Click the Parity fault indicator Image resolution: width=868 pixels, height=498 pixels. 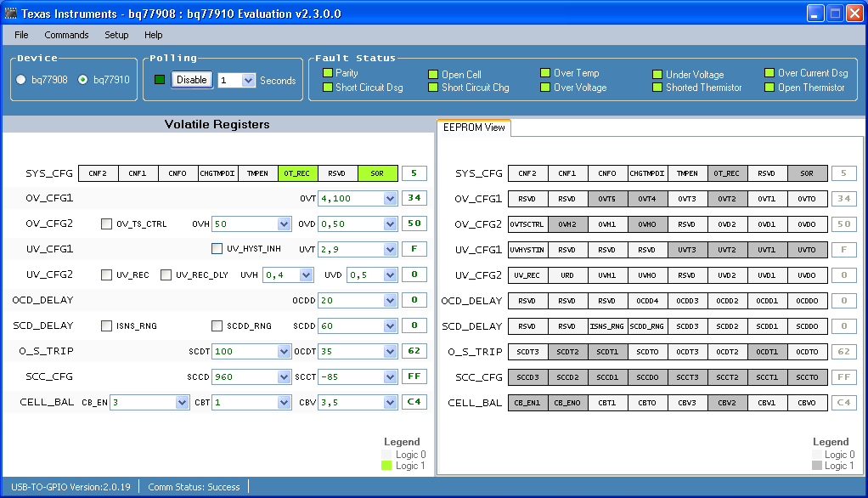(328, 72)
